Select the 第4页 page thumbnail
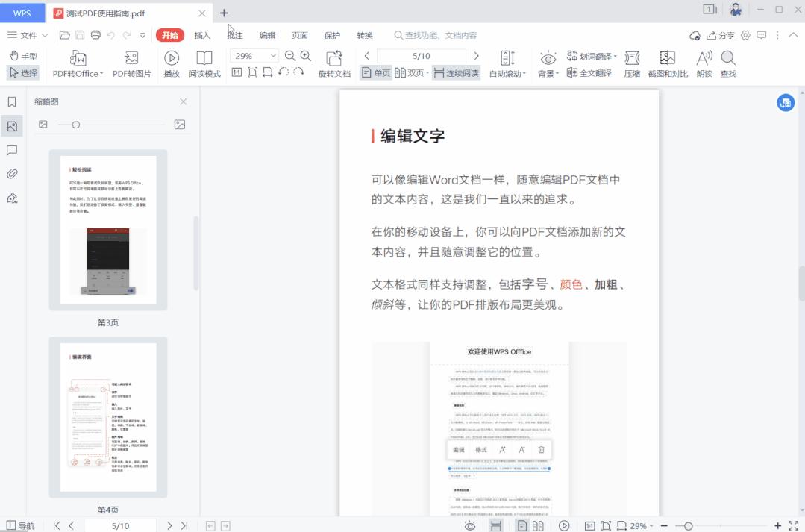805x532 pixels. (x=107, y=418)
